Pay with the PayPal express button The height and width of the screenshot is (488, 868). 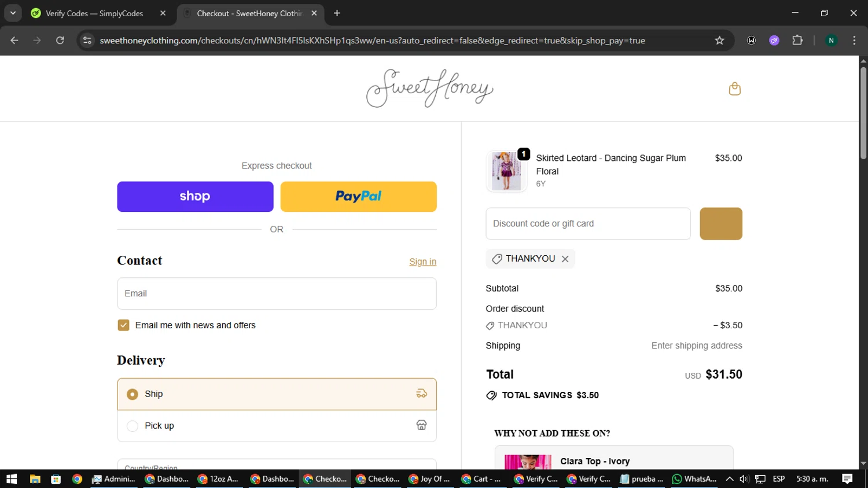click(358, 197)
